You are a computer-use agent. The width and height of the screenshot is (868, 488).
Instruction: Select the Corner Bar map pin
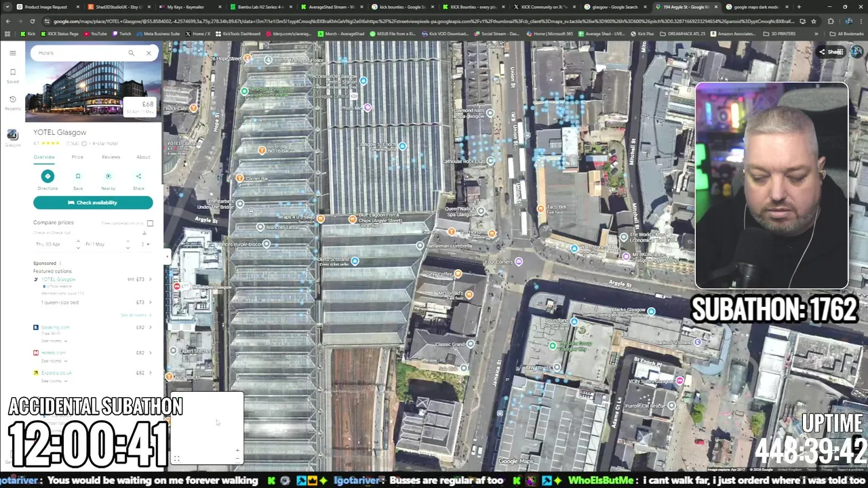pos(239,178)
